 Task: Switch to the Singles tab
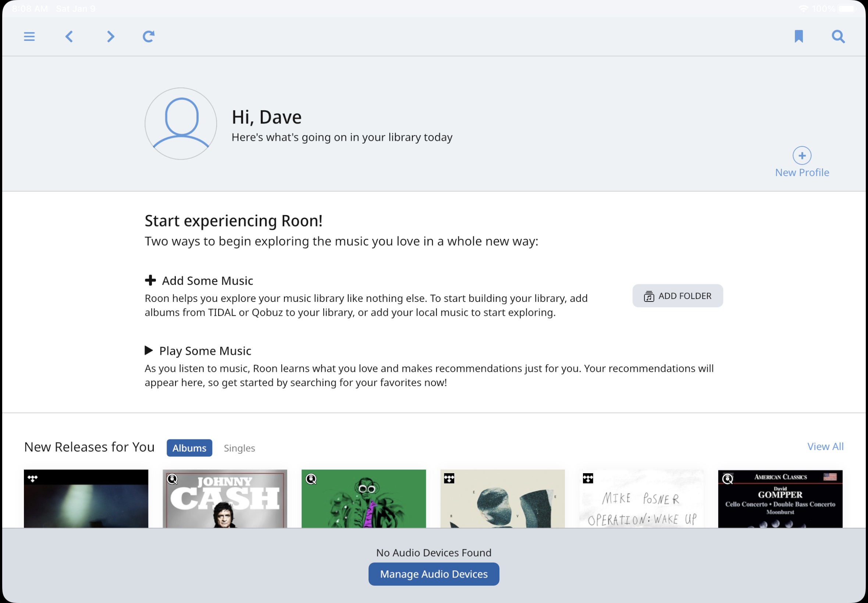pyautogui.click(x=239, y=448)
